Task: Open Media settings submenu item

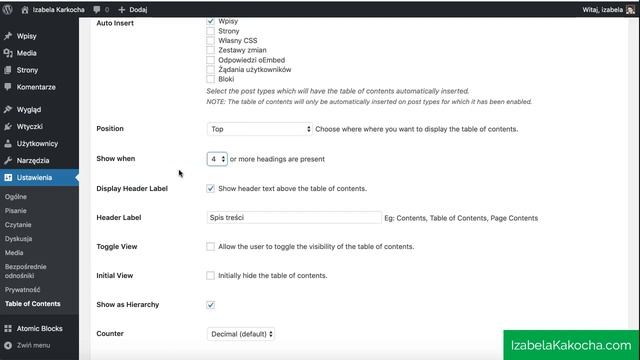Action: 14,253
